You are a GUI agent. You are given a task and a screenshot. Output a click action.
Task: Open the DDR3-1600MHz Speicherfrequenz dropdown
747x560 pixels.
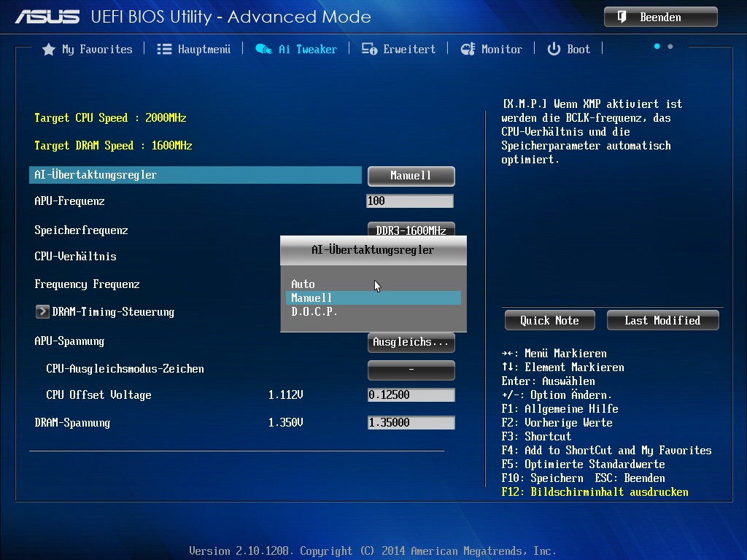(x=411, y=229)
